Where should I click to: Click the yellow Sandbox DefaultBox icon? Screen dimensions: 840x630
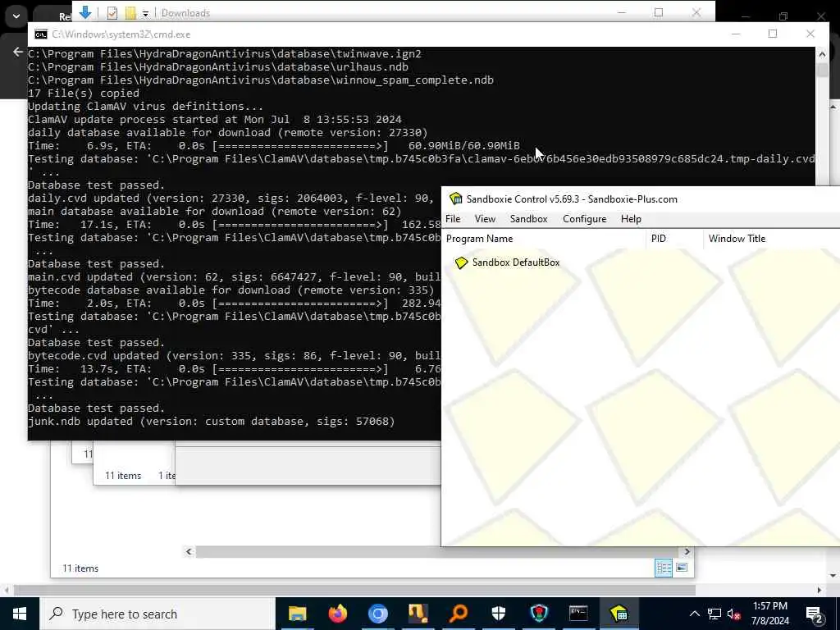coord(461,262)
